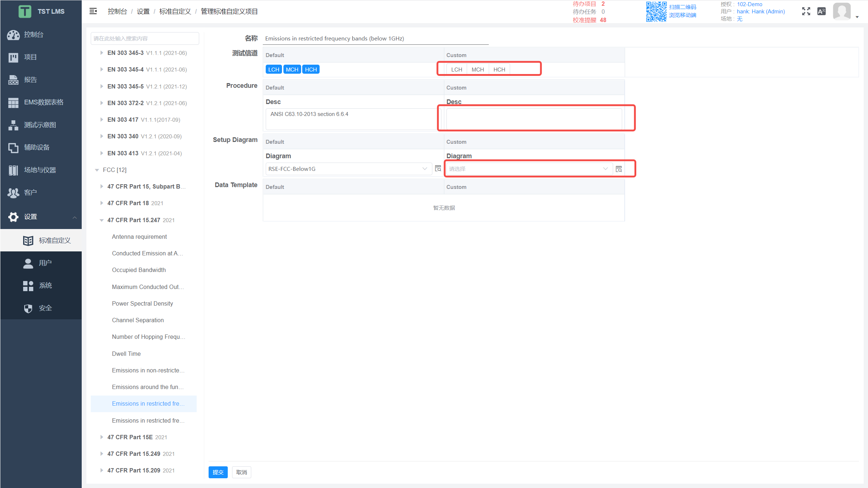Image resolution: width=868 pixels, height=488 pixels.
Task: Click the custom diagram preview icon
Action: click(x=619, y=169)
